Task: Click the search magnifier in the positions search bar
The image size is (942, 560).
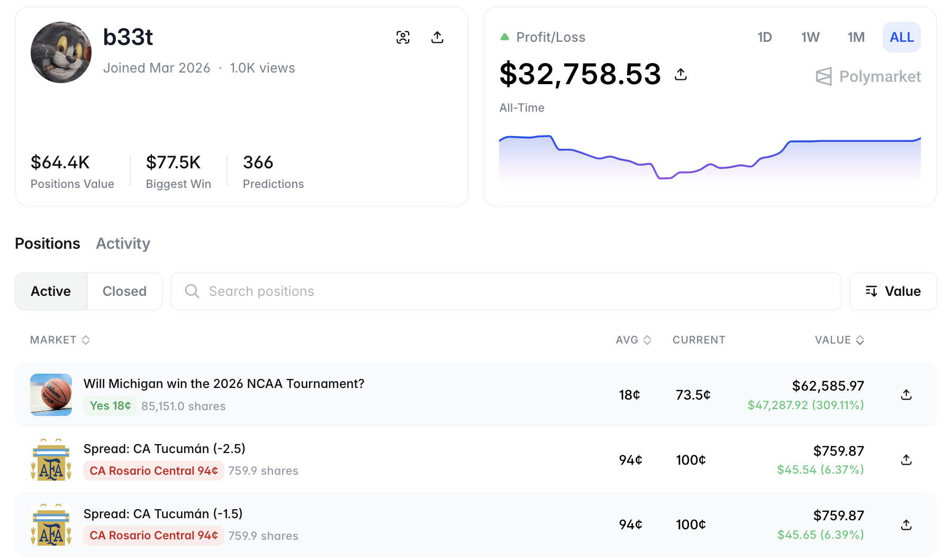Action: (x=192, y=291)
